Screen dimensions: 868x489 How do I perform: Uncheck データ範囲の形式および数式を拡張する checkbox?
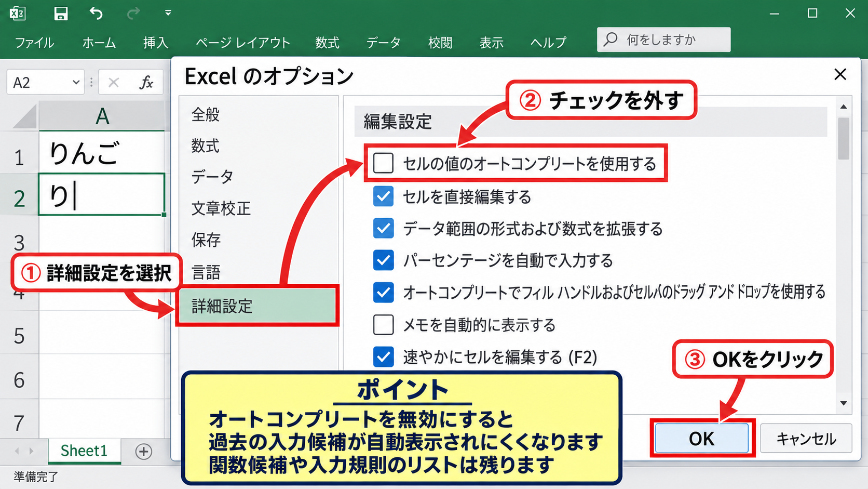click(x=383, y=228)
